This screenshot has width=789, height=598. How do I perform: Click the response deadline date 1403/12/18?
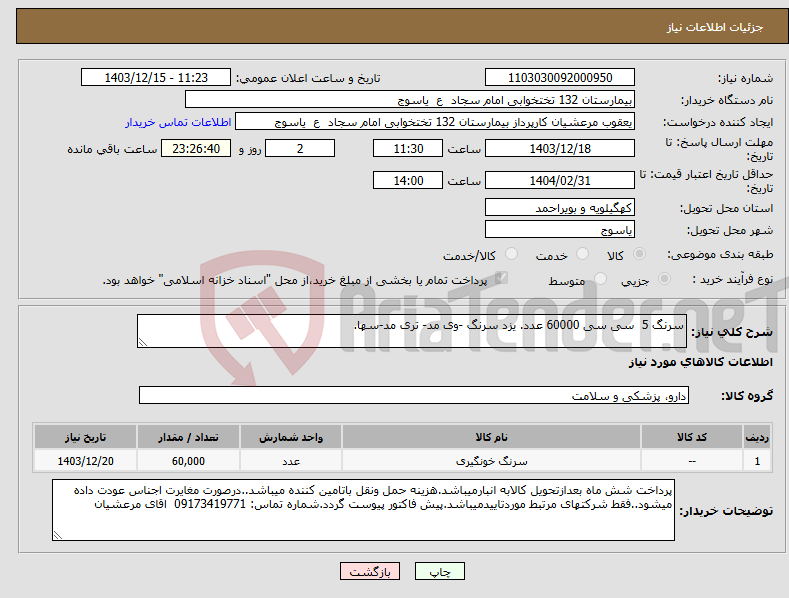(560, 148)
